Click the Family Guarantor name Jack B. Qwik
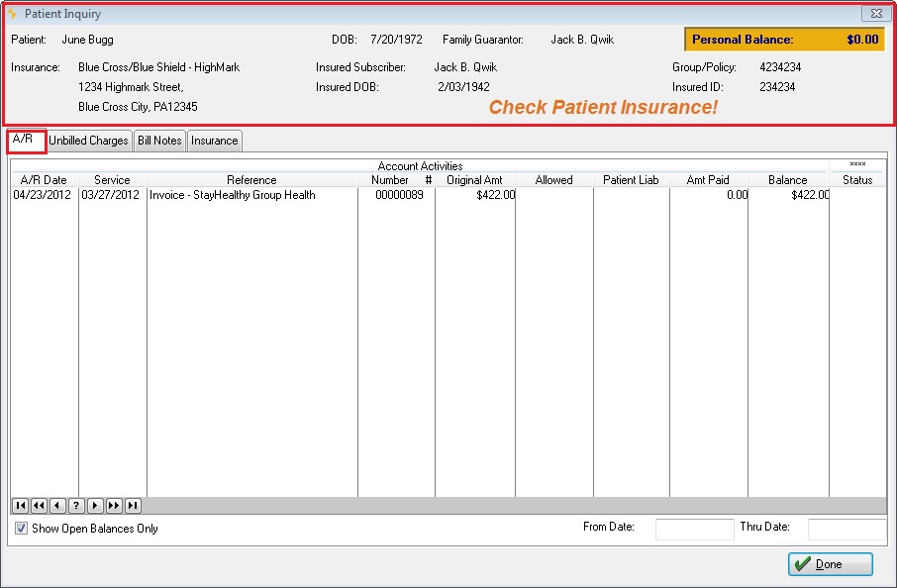This screenshot has width=897, height=588. click(x=582, y=40)
